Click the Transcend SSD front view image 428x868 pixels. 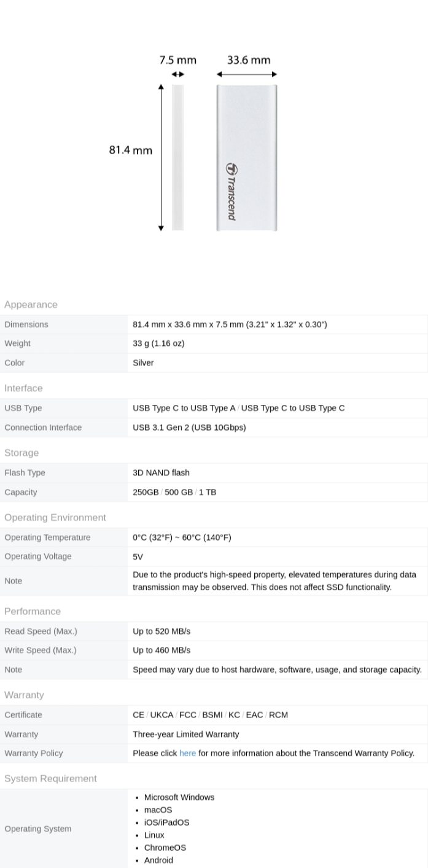[x=247, y=158]
